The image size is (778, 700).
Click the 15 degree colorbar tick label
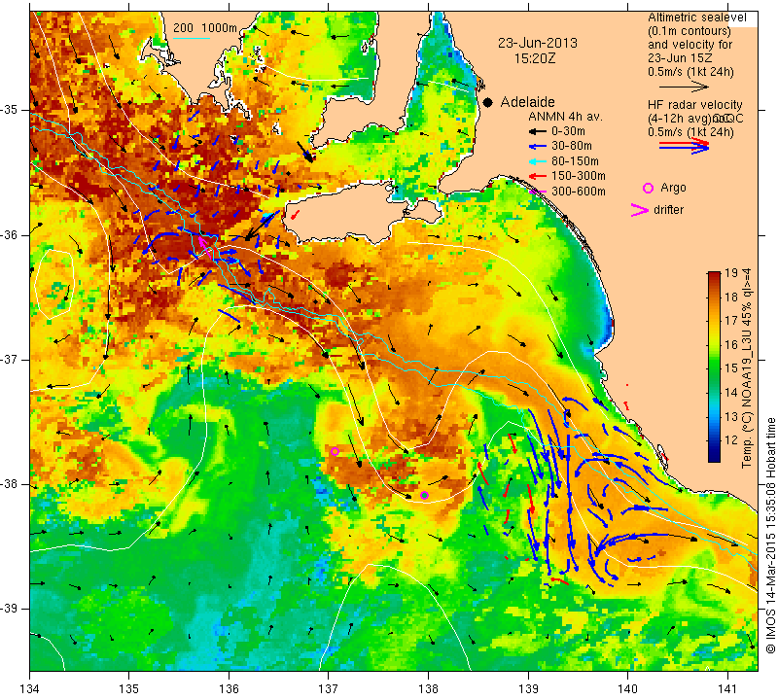coord(731,368)
